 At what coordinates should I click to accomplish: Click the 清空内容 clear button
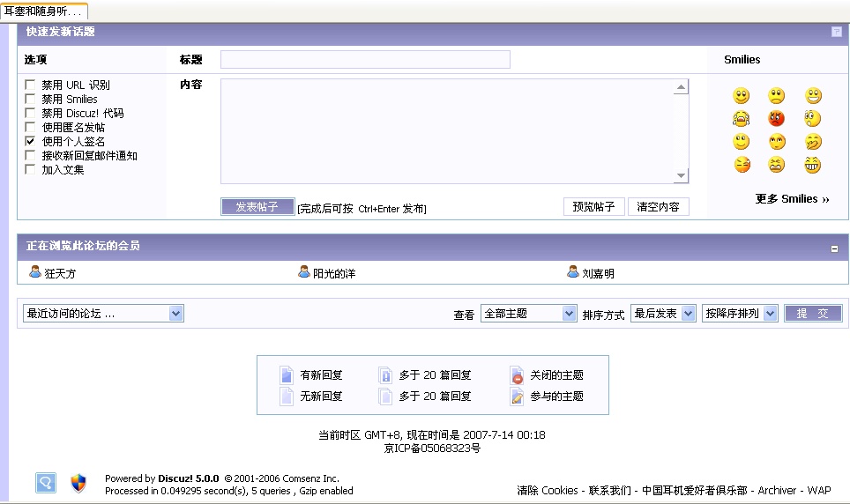[658, 206]
